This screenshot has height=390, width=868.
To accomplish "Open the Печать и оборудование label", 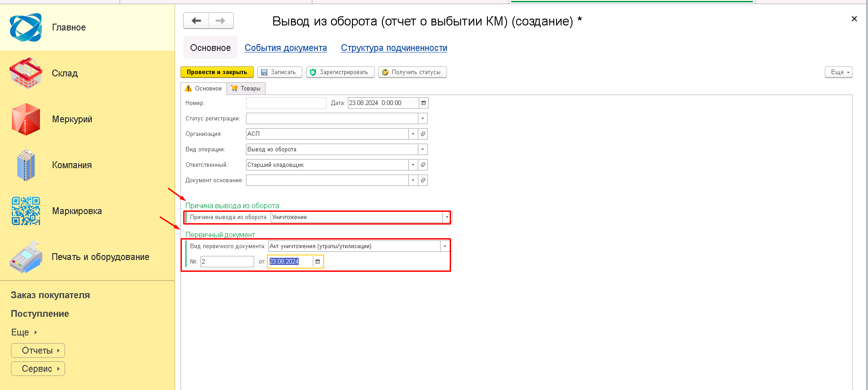I will click(100, 257).
